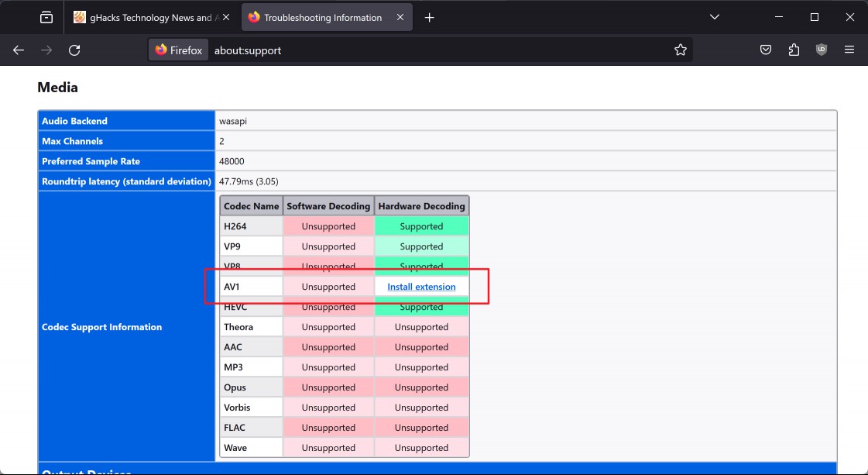Open Firefox View tab manager icon
868x475 pixels.
[46, 17]
